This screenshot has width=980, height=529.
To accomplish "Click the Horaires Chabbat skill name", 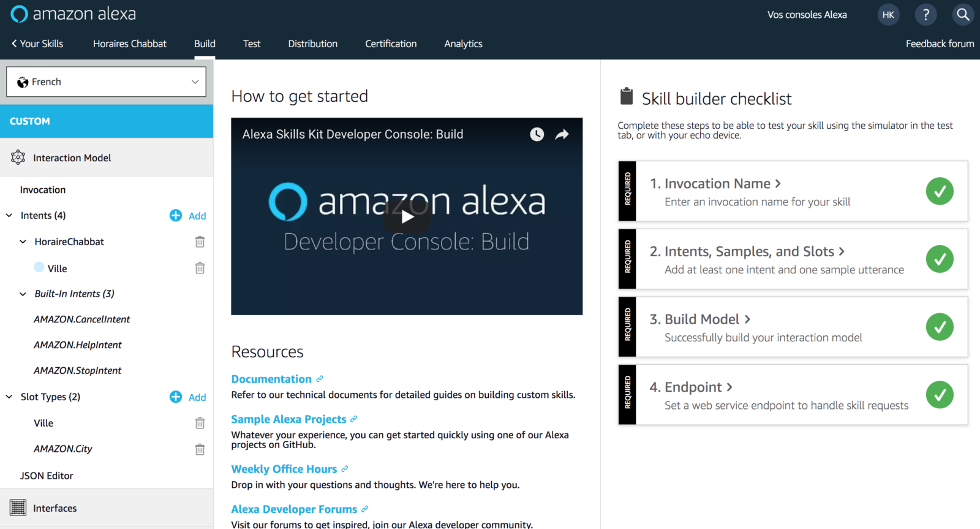I will click(x=130, y=44).
